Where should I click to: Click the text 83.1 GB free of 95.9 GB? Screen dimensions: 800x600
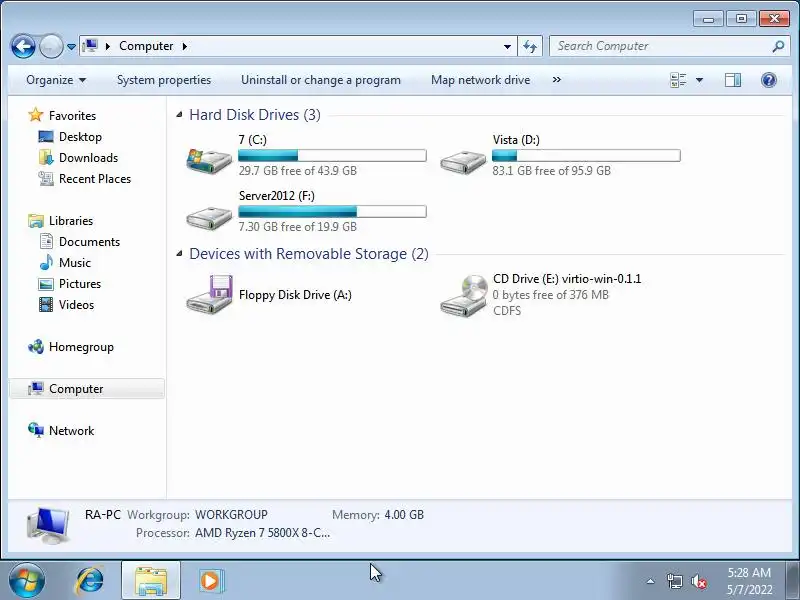[552, 171]
